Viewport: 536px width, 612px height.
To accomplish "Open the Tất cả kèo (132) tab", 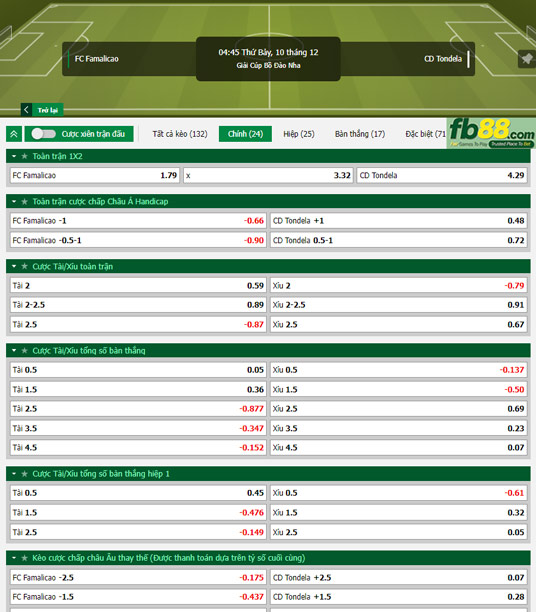I will (x=180, y=134).
